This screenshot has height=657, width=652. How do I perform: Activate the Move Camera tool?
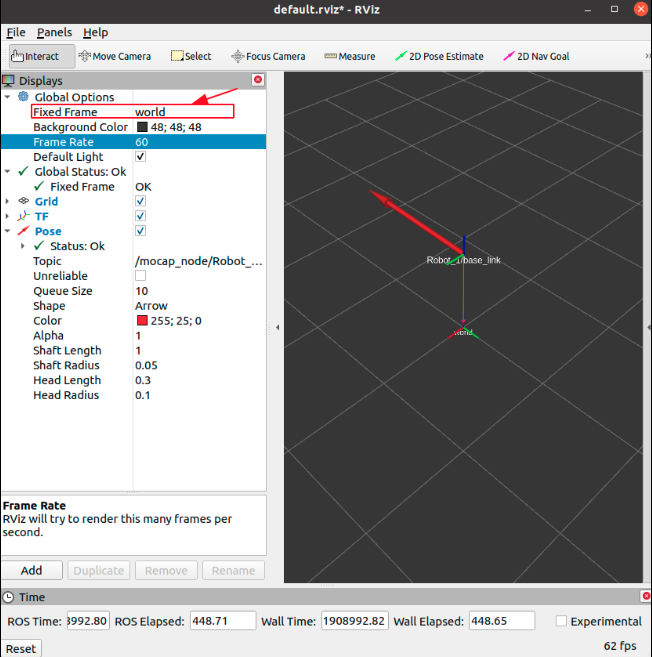tap(114, 56)
